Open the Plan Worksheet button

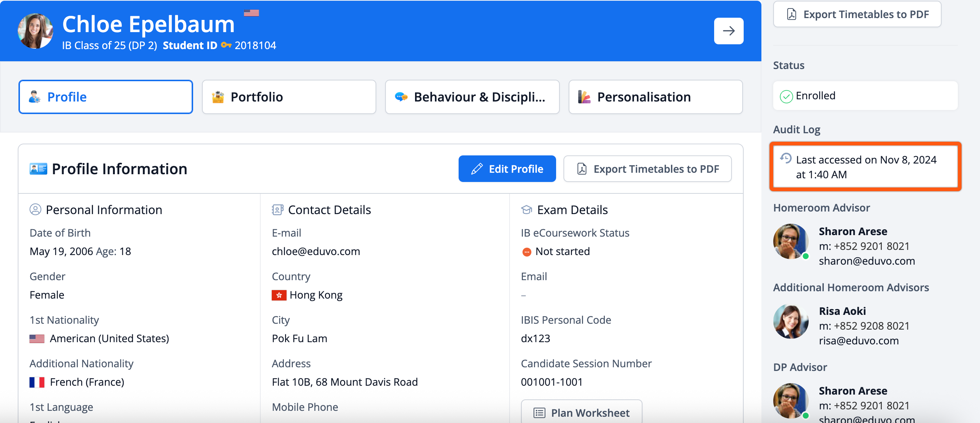pos(581,412)
